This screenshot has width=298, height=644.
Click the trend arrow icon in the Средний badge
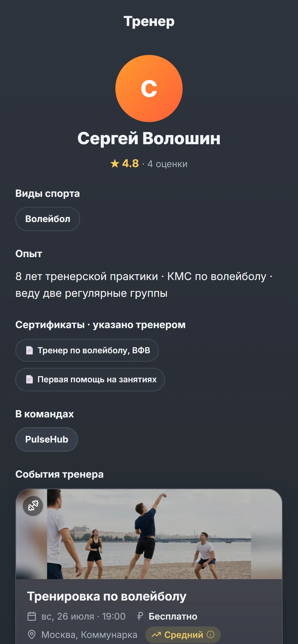(156, 635)
